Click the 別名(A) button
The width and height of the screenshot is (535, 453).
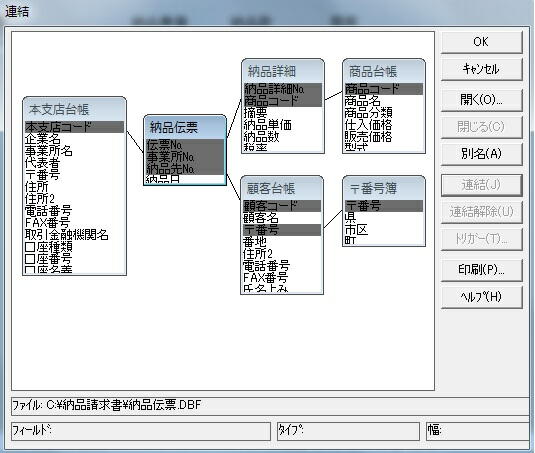pos(481,154)
